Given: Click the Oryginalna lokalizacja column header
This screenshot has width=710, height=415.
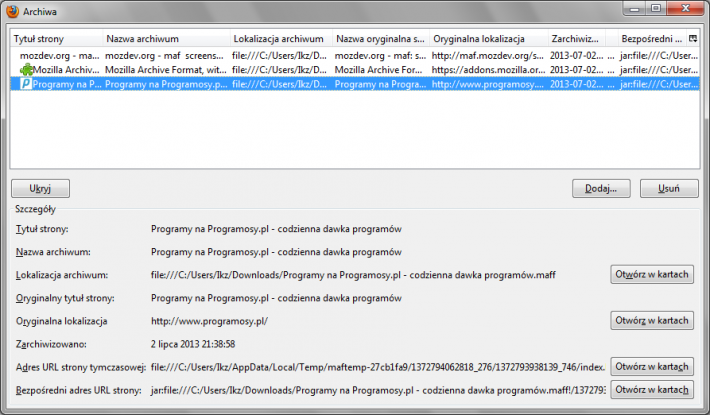Looking at the screenshot, I should 489,39.
